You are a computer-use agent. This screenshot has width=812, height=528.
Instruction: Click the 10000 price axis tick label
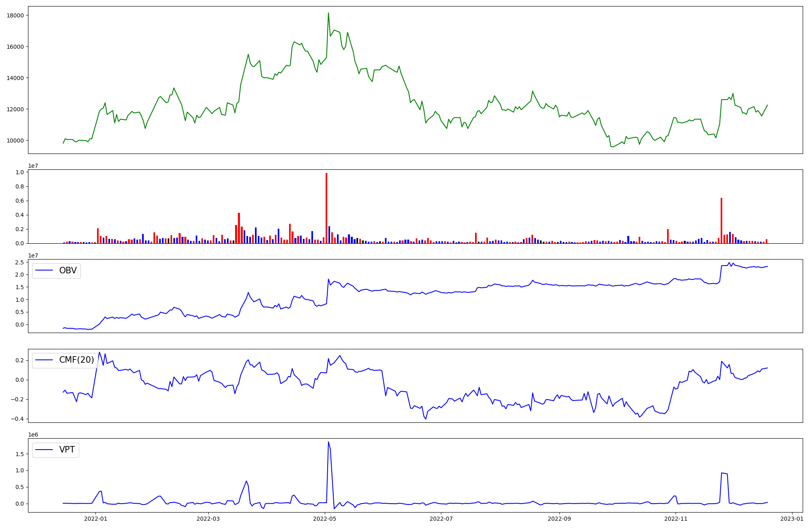[15, 141]
